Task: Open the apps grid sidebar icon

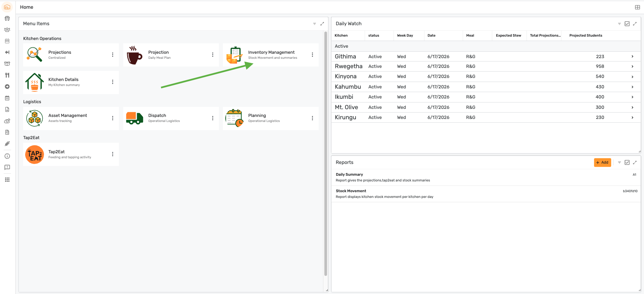Action: pos(7,180)
